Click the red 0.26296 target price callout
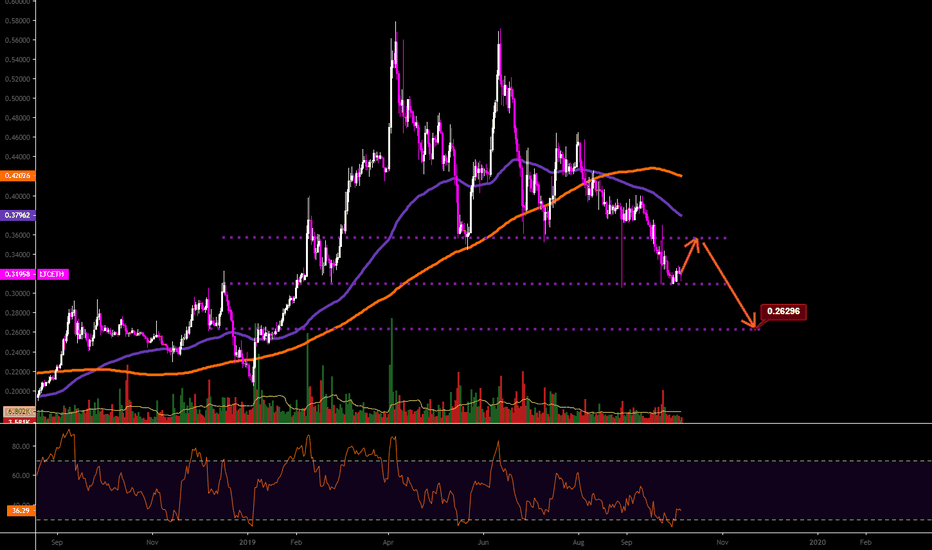Image resolution: width=932 pixels, height=550 pixels. point(783,311)
